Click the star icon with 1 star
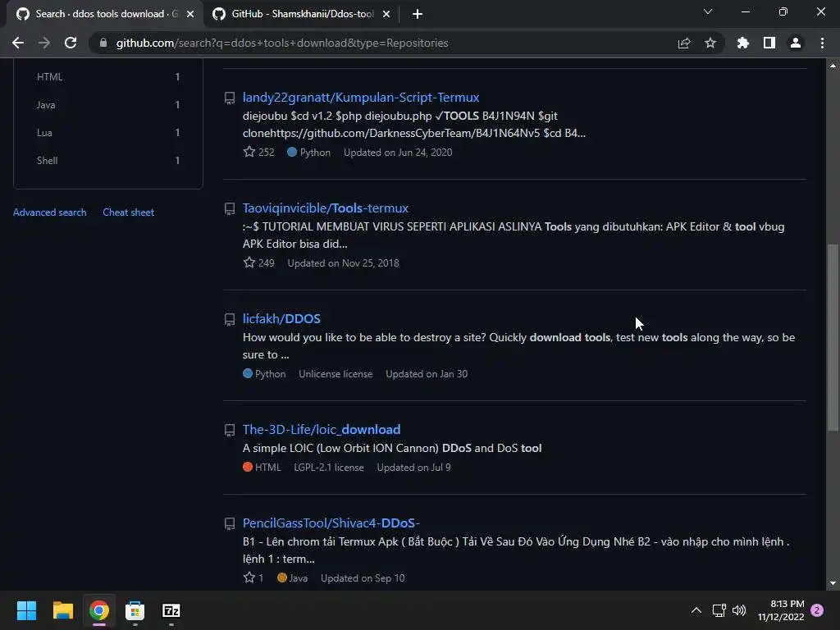840x630 pixels. coord(249,577)
